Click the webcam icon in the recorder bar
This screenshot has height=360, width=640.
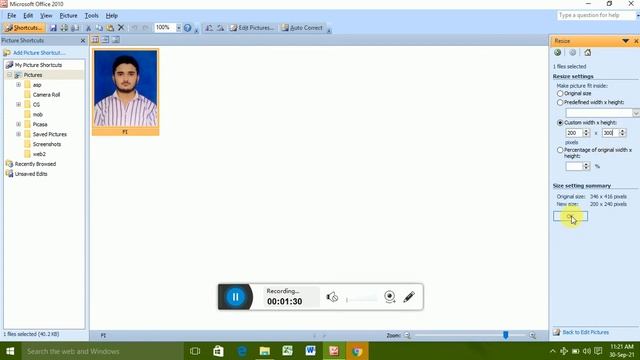[x=390, y=297]
